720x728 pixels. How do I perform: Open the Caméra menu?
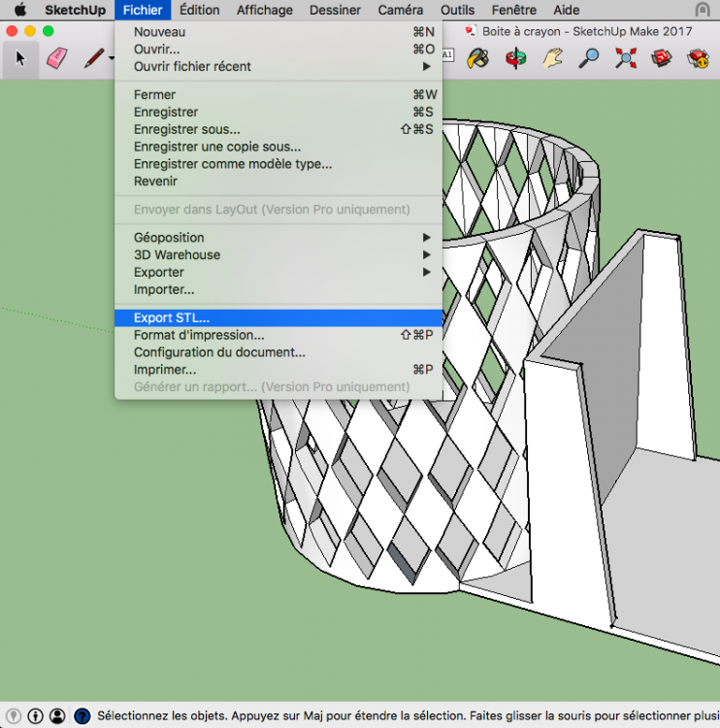(400, 10)
